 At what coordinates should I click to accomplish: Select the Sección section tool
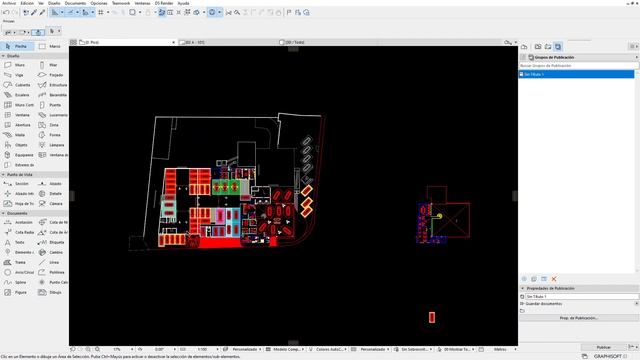coord(17,184)
